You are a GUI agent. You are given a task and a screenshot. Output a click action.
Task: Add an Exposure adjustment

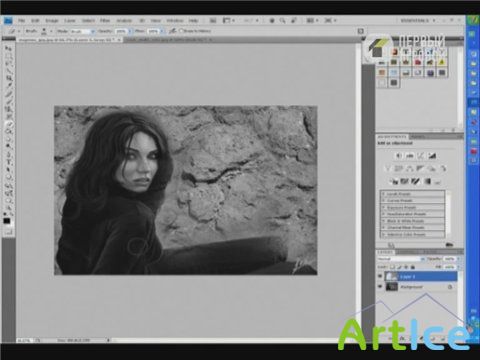(x=432, y=156)
